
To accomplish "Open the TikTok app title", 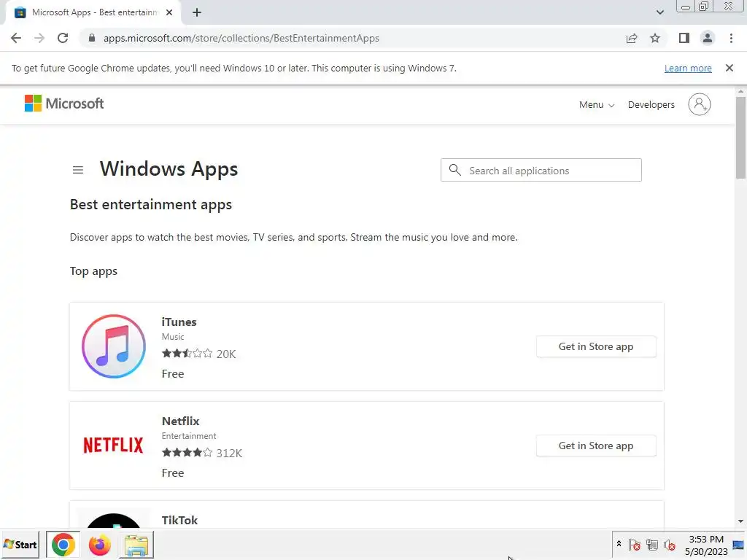I will point(179,520).
